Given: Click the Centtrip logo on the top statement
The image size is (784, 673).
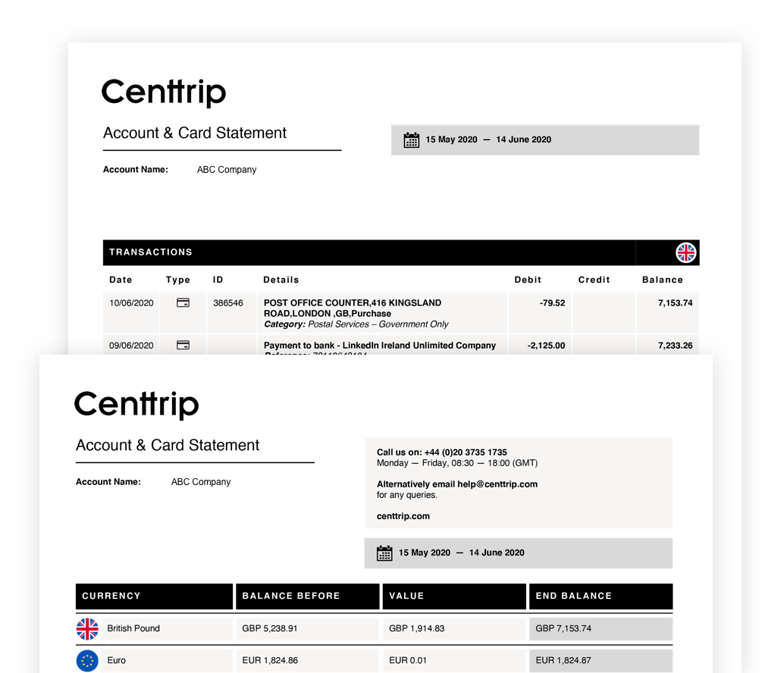Looking at the screenshot, I should coord(164,92).
